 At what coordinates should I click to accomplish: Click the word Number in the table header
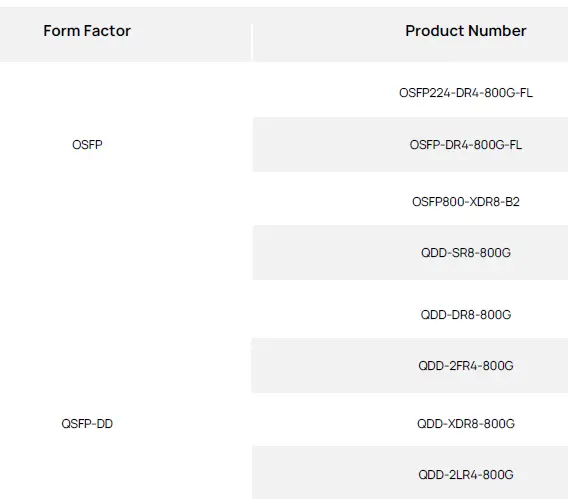[498, 31]
